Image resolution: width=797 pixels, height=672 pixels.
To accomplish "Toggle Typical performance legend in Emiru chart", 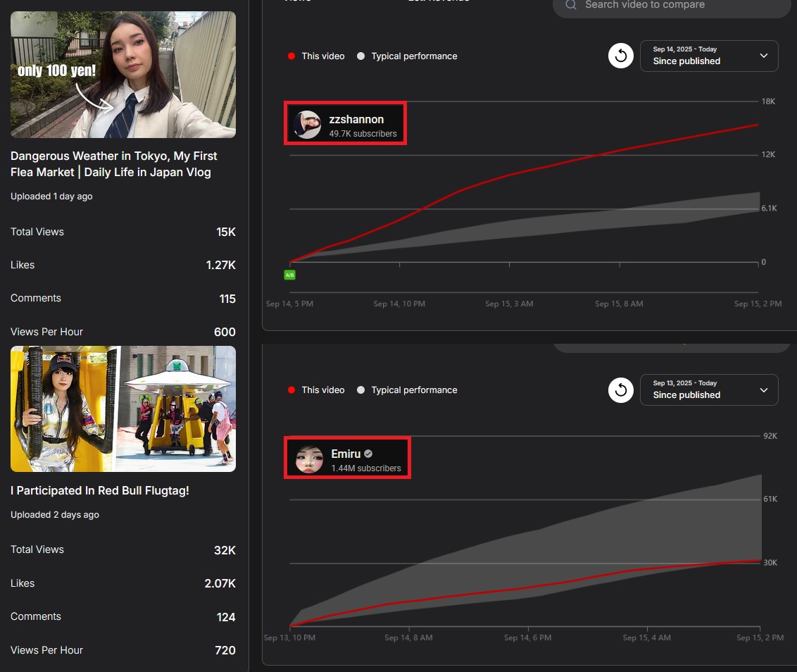I will click(x=407, y=390).
